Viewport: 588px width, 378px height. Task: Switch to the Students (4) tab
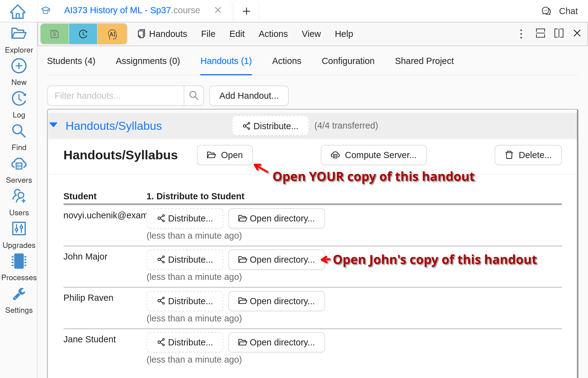point(71,61)
